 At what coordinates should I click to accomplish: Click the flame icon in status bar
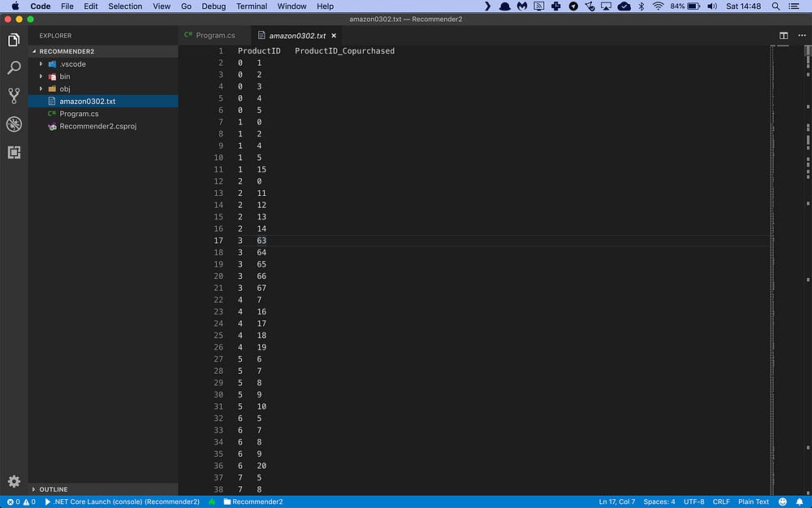coord(212,501)
